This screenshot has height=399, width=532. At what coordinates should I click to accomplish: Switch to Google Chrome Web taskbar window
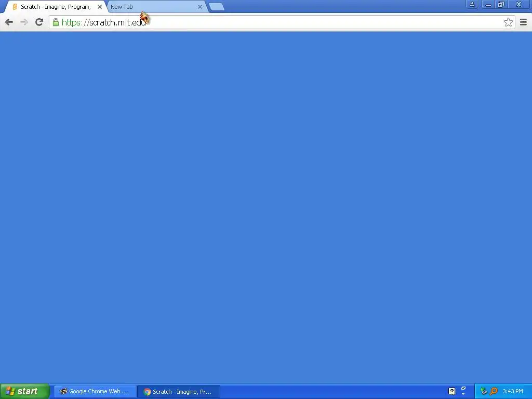(95, 392)
